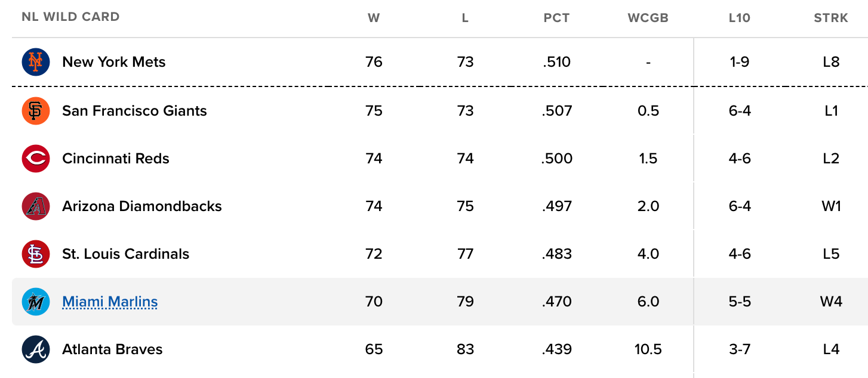The image size is (868, 378).
Task: Open Arizona Diamondbacks team name link
Action: [141, 206]
